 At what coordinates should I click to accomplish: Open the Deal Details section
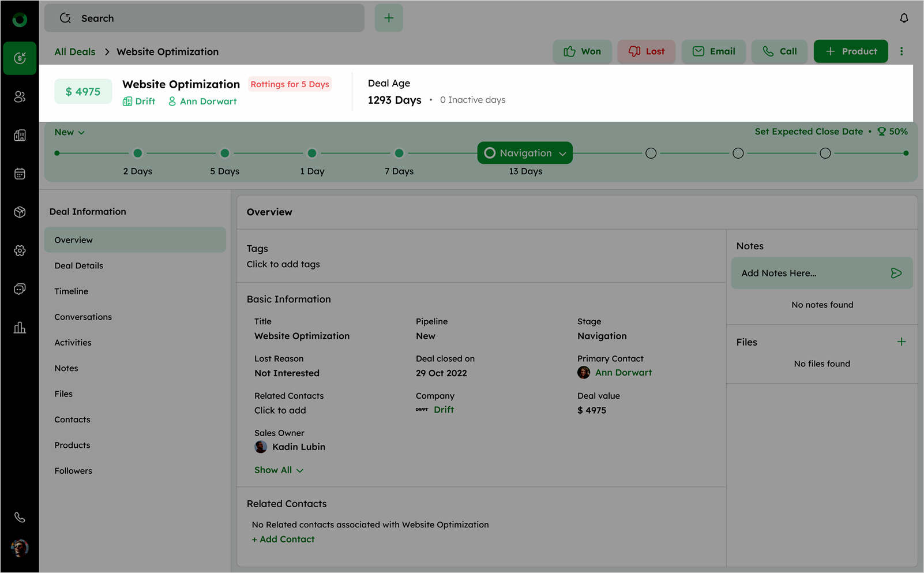[79, 265]
